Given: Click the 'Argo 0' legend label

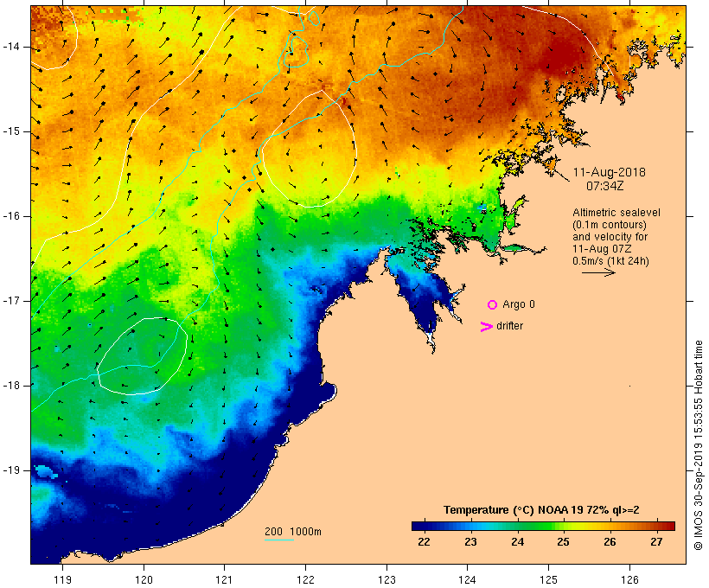Looking at the screenshot, I should click(x=519, y=304).
